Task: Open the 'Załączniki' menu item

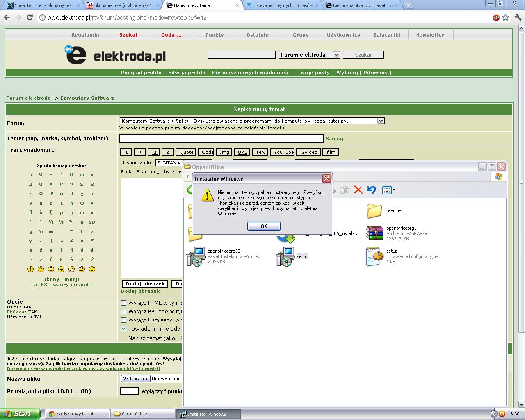Action: pyautogui.click(x=387, y=35)
